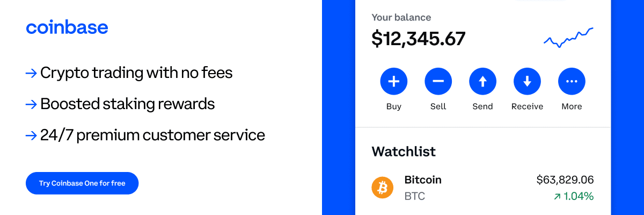Click the Bitcoin price $63,829.06
This screenshot has height=215, width=644.
pyautogui.click(x=565, y=180)
